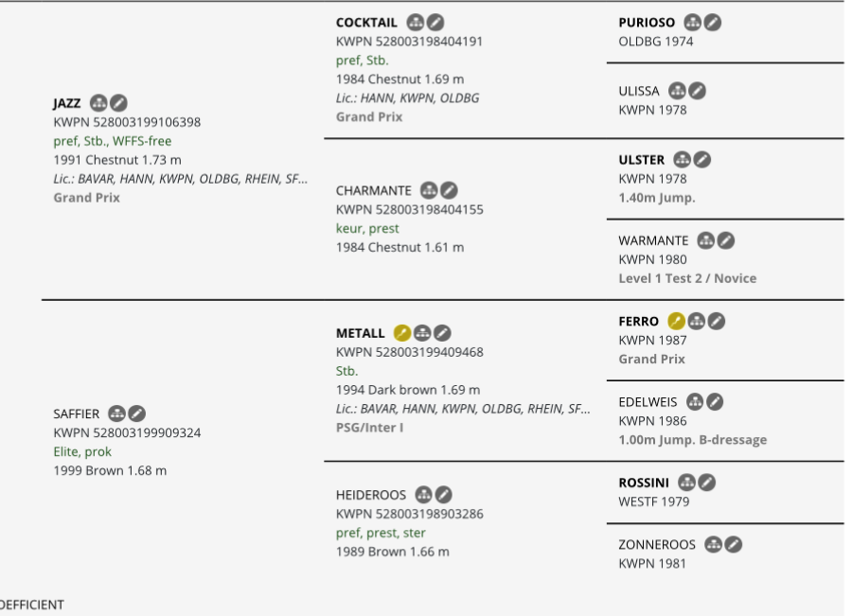
Task: Click edit pencil icon beside PURIOSO
Action: 712,23
